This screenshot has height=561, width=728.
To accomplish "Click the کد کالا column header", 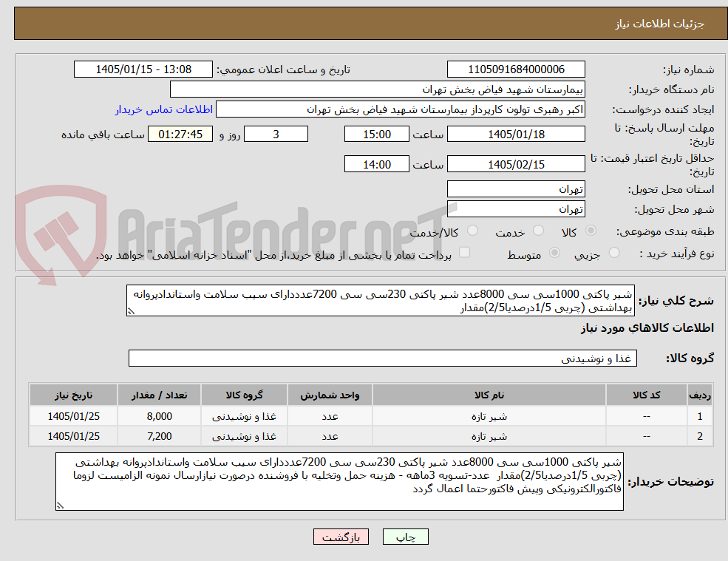I will 646,395.
